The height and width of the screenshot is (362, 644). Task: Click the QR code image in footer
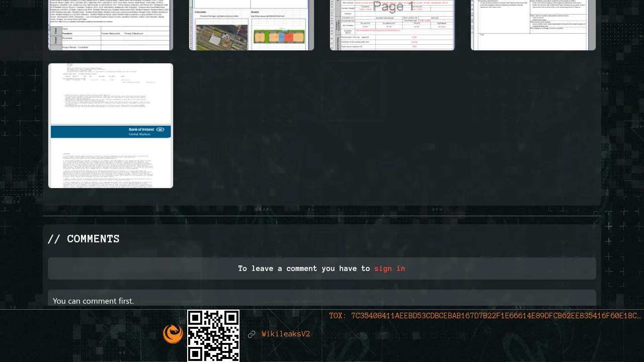coord(213,335)
